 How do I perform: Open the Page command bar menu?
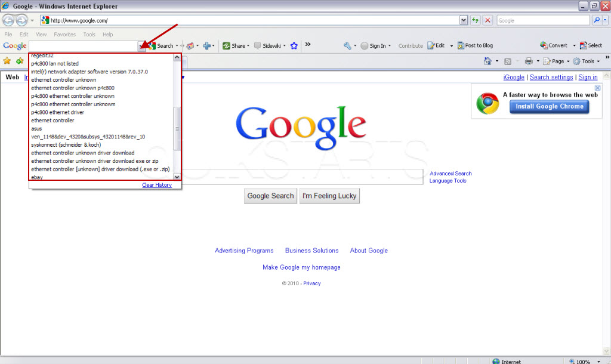tap(556, 61)
